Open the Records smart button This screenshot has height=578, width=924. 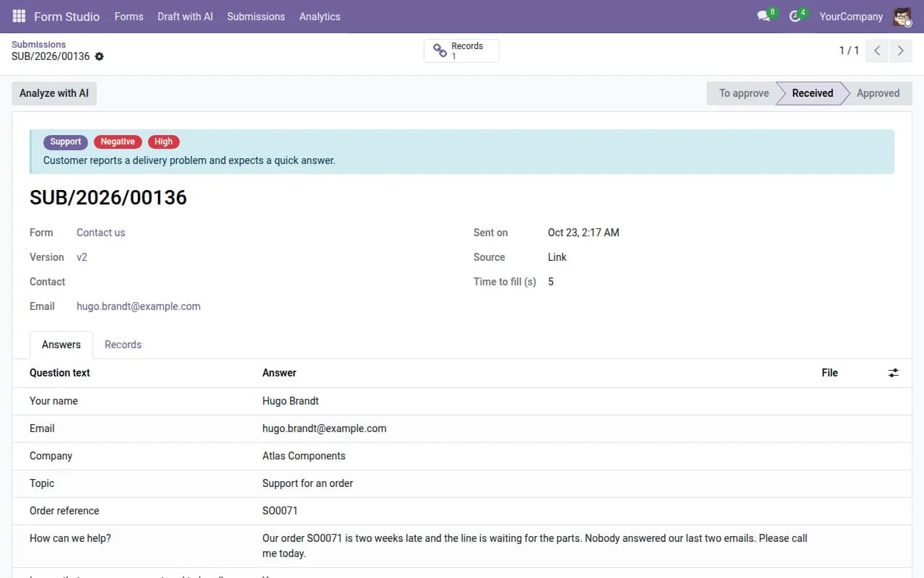[461, 51]
